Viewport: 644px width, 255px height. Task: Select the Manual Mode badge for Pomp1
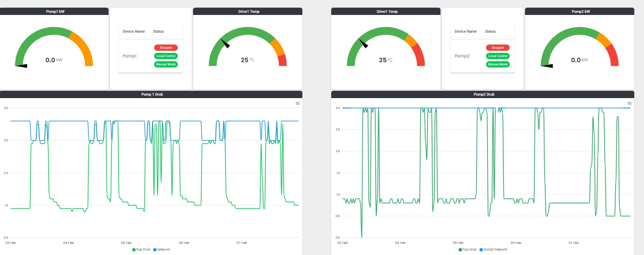pos(166,64)
